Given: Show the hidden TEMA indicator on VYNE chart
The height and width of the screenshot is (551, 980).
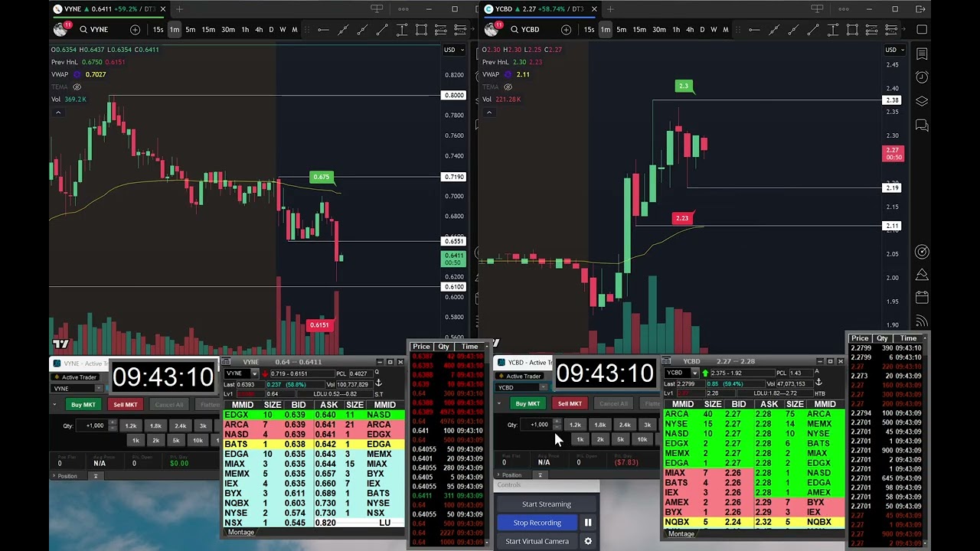Looking at the screenshot, I should [77, 86].
